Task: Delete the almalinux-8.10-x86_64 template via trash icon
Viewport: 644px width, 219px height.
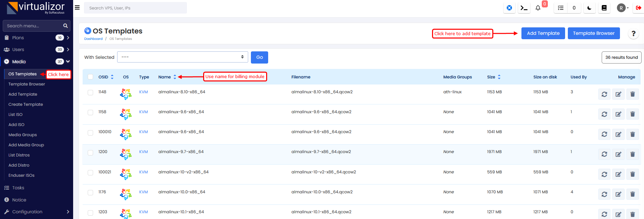Action: (x=632, y=94)
